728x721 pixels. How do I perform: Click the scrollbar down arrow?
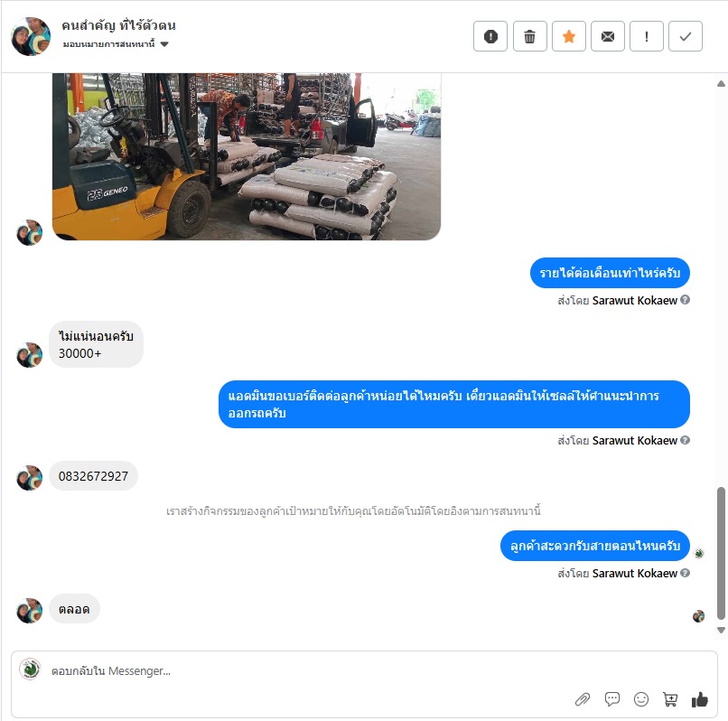[x=721, y=631]
